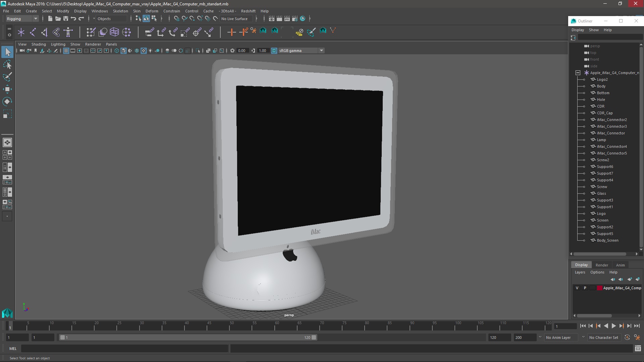
Task: Click Four View layout button
Action: 7,155
